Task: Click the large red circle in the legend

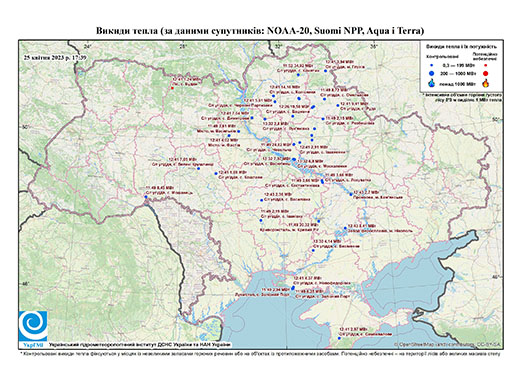Action: (x=486, y=74)
